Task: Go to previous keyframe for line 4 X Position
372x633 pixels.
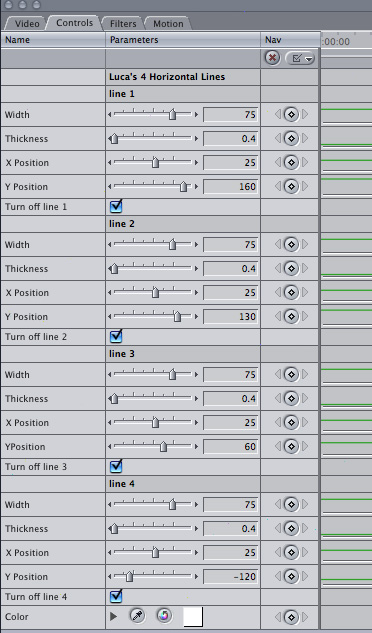Action: 277,552
